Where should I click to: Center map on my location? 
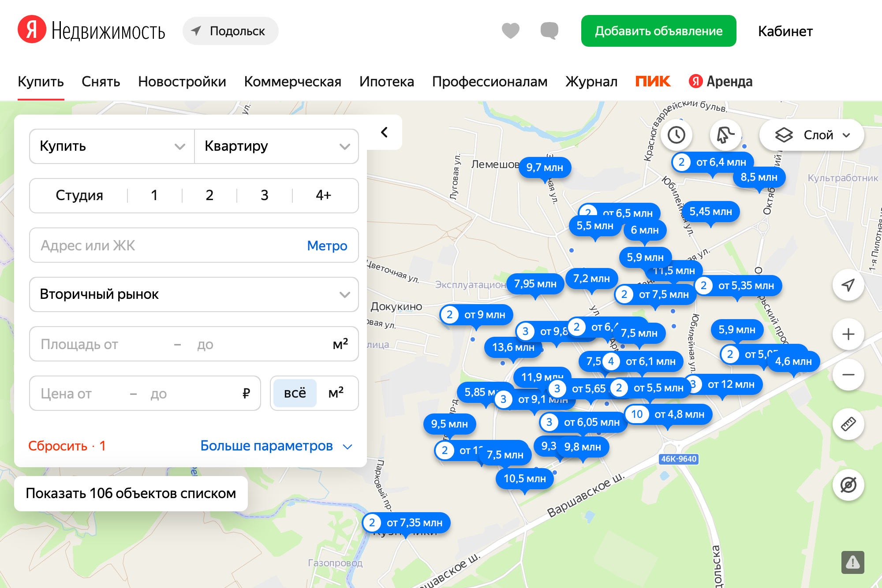tap(848, 285)
